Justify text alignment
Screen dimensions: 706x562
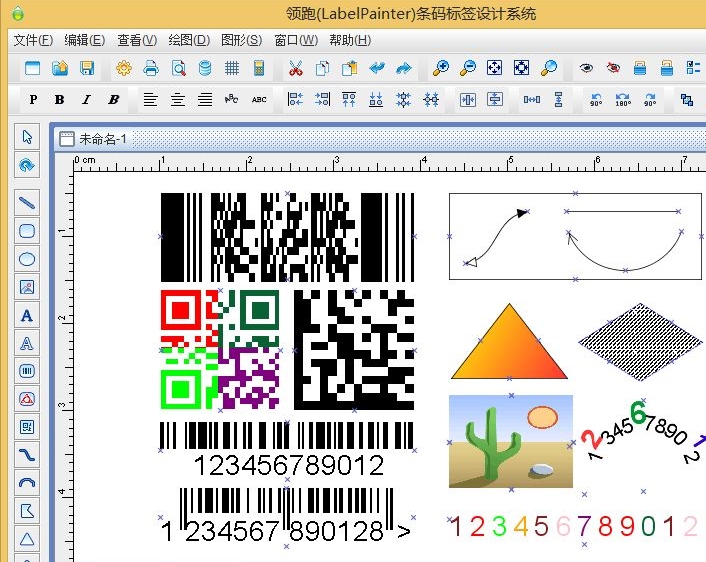click(205, 100)
